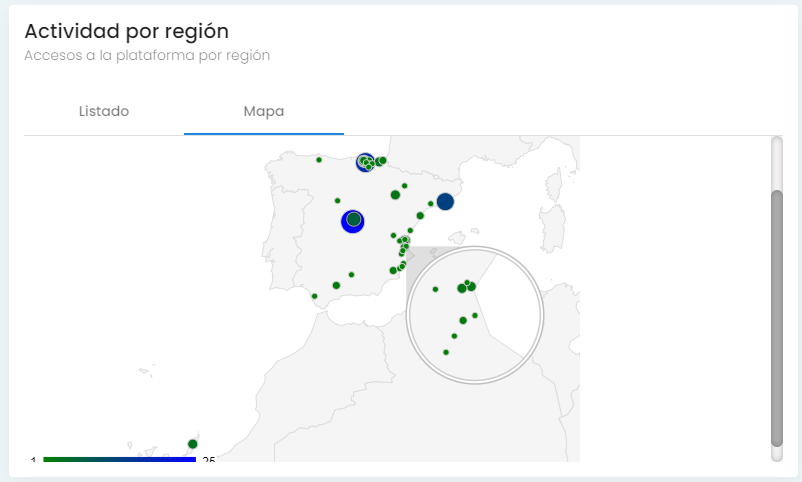The width and height of the screenshot is (802, 482).
Task: Select the green marker in the Canary Islands
Action: [x=193, y=444]
